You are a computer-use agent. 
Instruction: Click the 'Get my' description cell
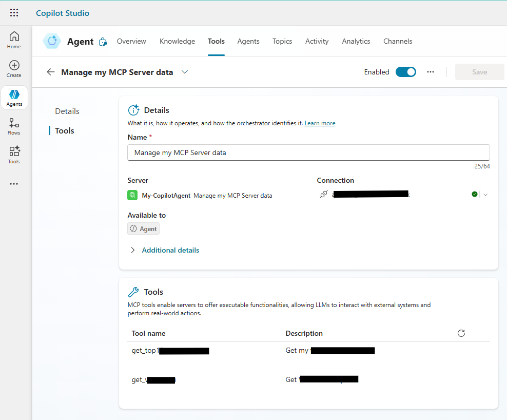click(330, 351)
